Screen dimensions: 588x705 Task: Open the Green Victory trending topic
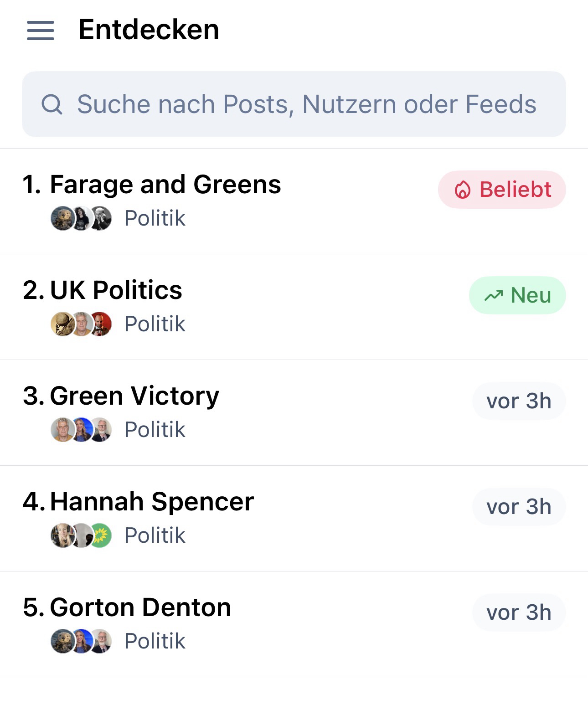point(134,396)
